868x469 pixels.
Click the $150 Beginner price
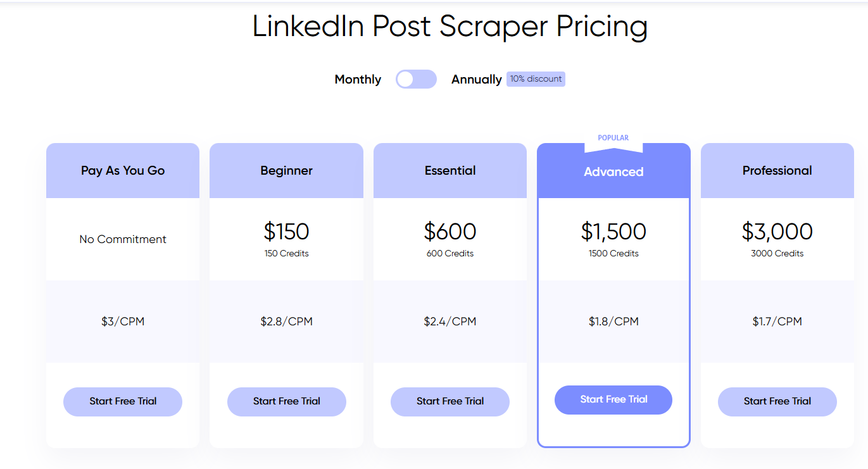tap(287, 232)
